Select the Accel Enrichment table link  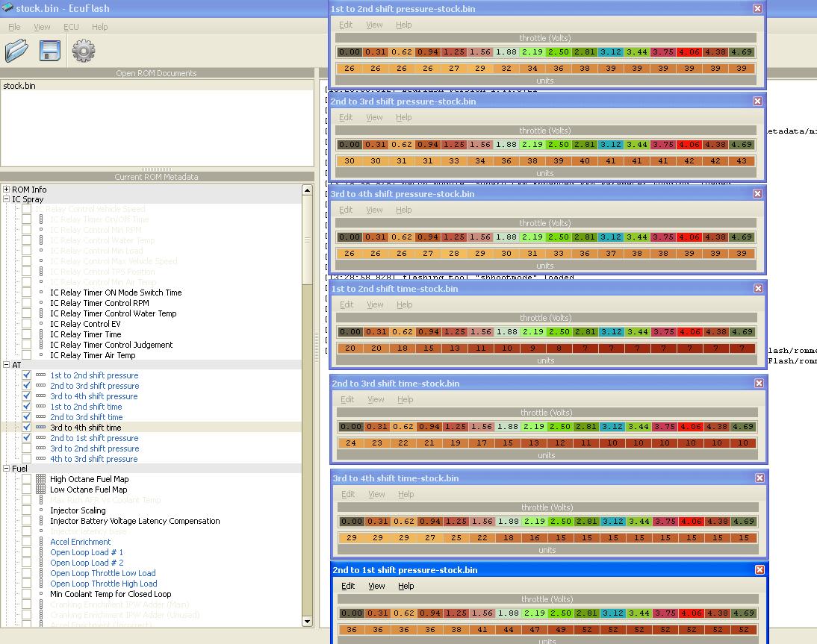point(80,542)
